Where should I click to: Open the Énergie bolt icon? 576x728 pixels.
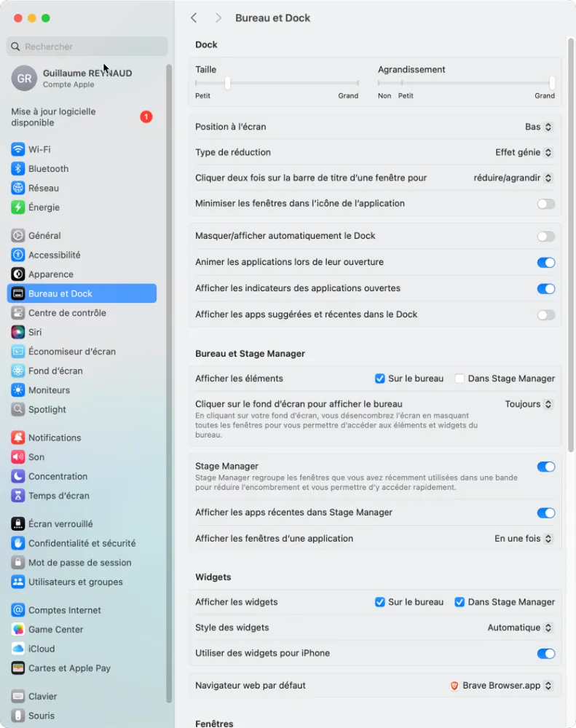[x=17, y=207]
